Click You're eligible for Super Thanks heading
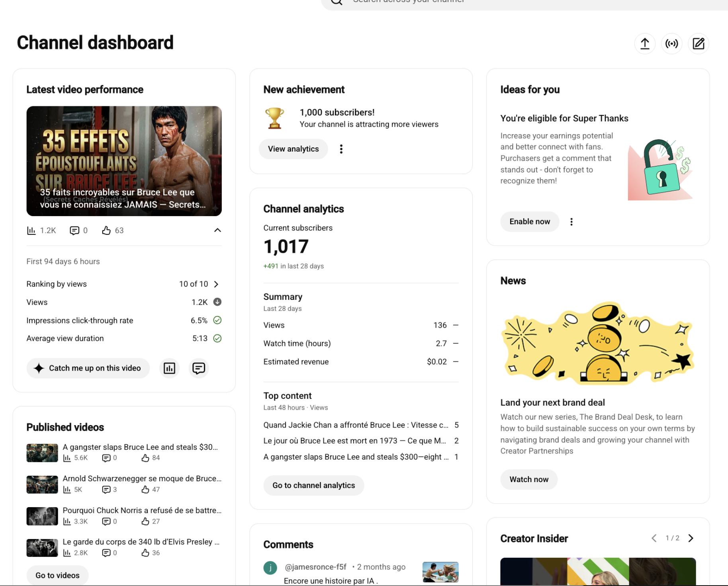The image size is (728, 586). coord(564,118)
